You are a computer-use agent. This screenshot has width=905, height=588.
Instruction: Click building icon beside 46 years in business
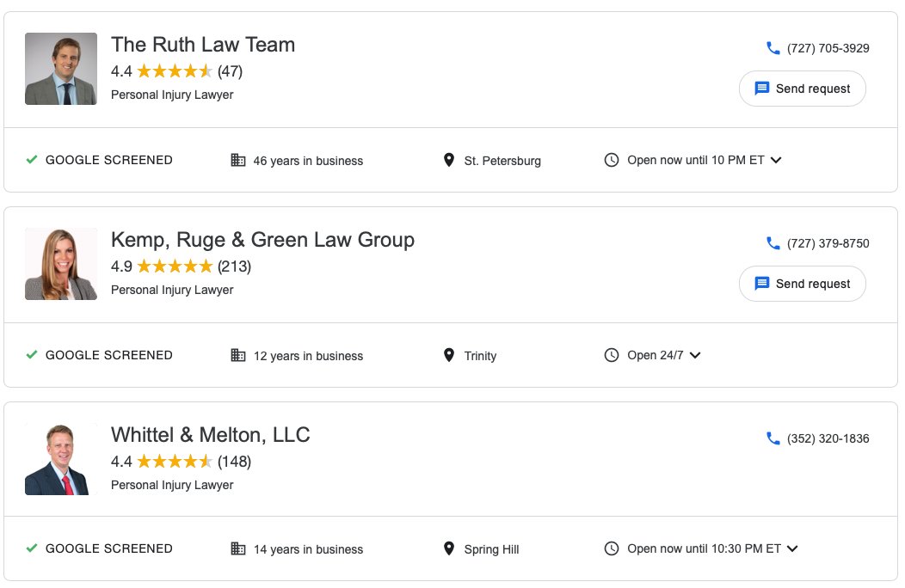click(237, 160)
